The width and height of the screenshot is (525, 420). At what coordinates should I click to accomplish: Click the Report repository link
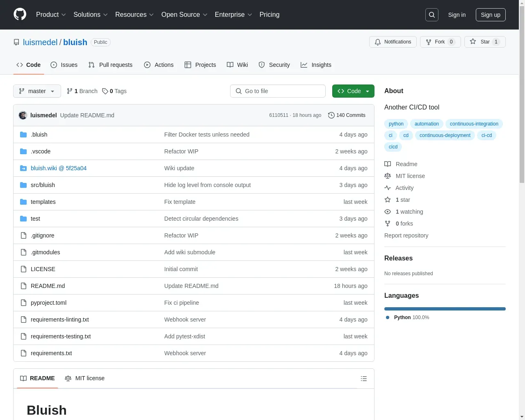[406, 235]
